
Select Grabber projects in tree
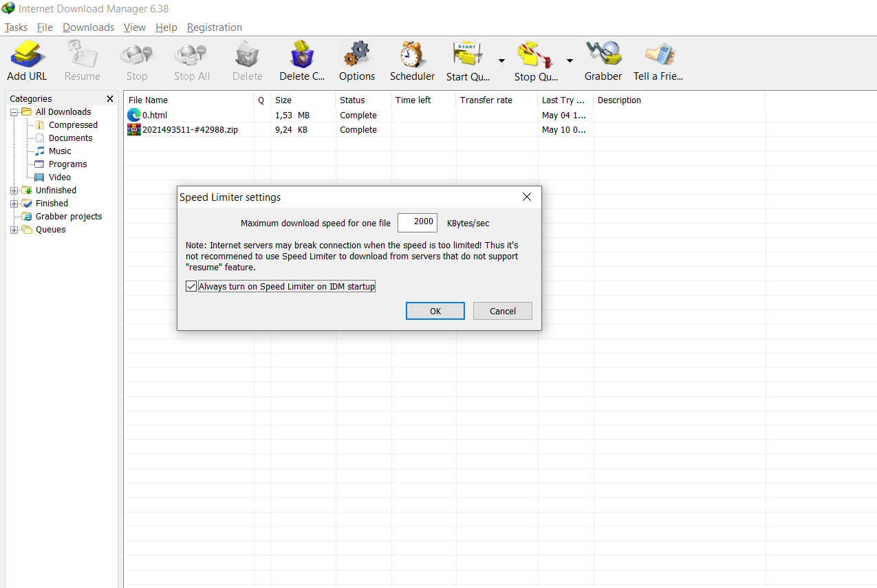pos(69,217)
